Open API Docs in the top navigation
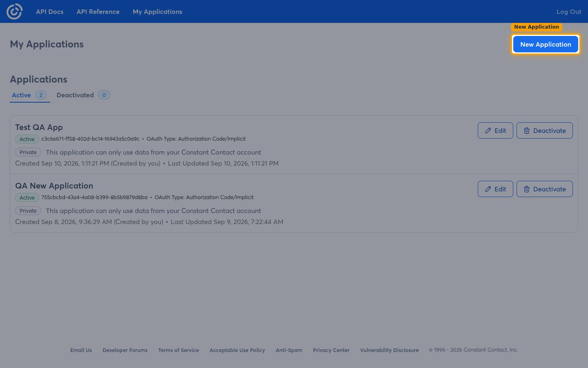The width and height of the screenshot is (588, 368). click(50, 11)
